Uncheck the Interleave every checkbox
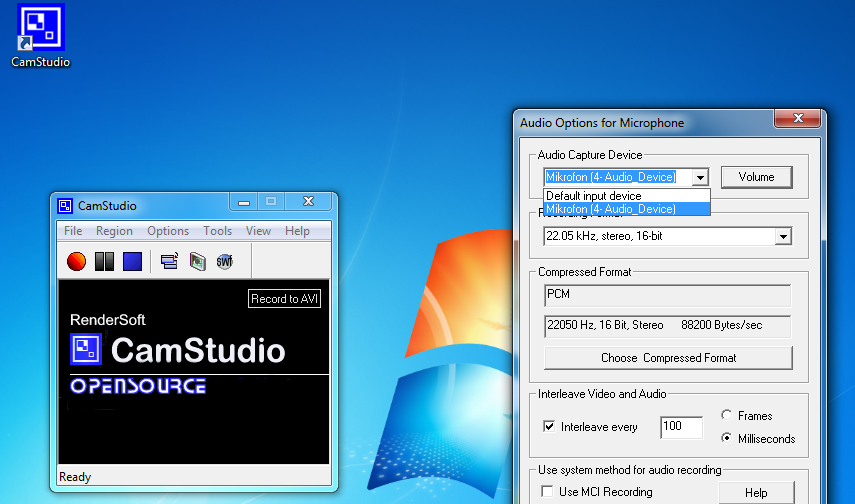Screen dimensions: 855x504 tap(549, 427)
